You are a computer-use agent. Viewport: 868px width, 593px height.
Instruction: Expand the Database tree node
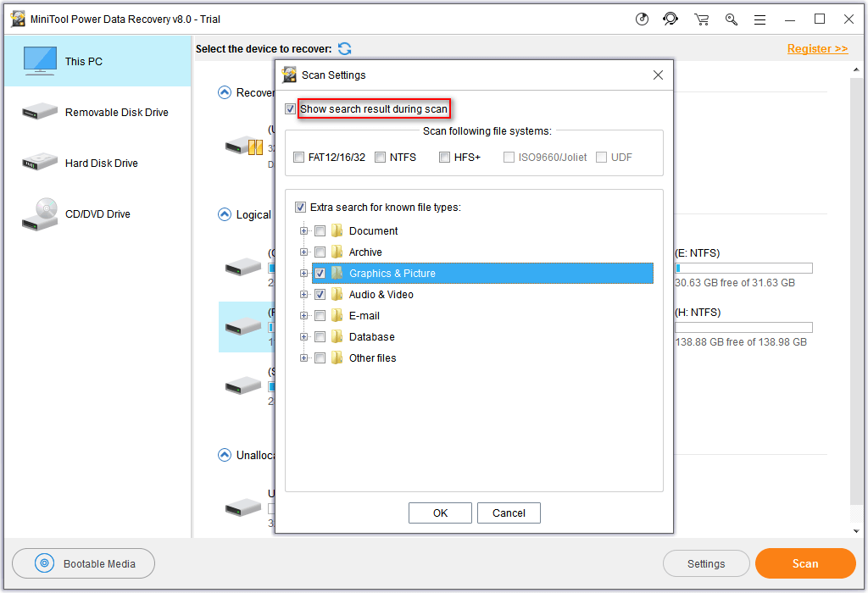(x=303, y=336)
